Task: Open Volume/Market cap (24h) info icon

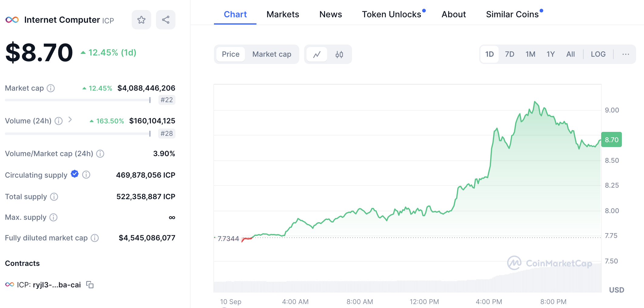Action: point(100,154)
